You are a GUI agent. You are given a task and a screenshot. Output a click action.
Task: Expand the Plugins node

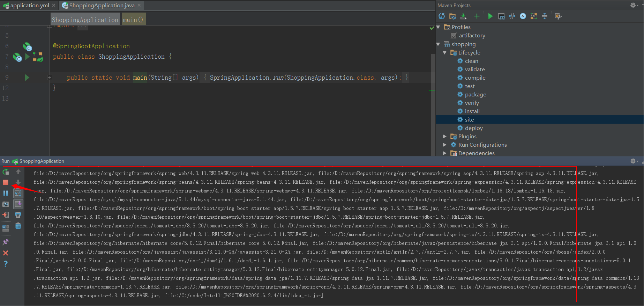pyautogui.click(x=445, y=137)
